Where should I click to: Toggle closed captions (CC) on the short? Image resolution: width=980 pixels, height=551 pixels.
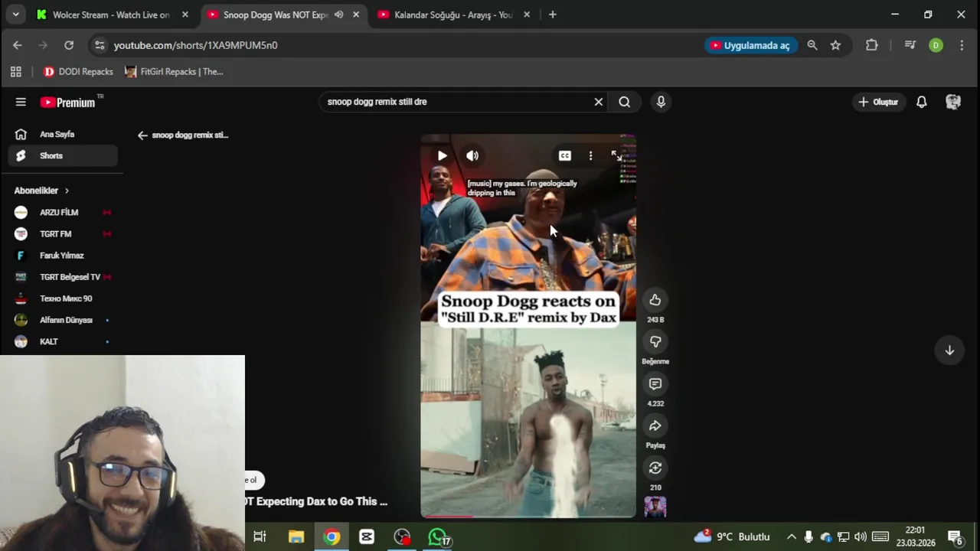coord(565,155)
